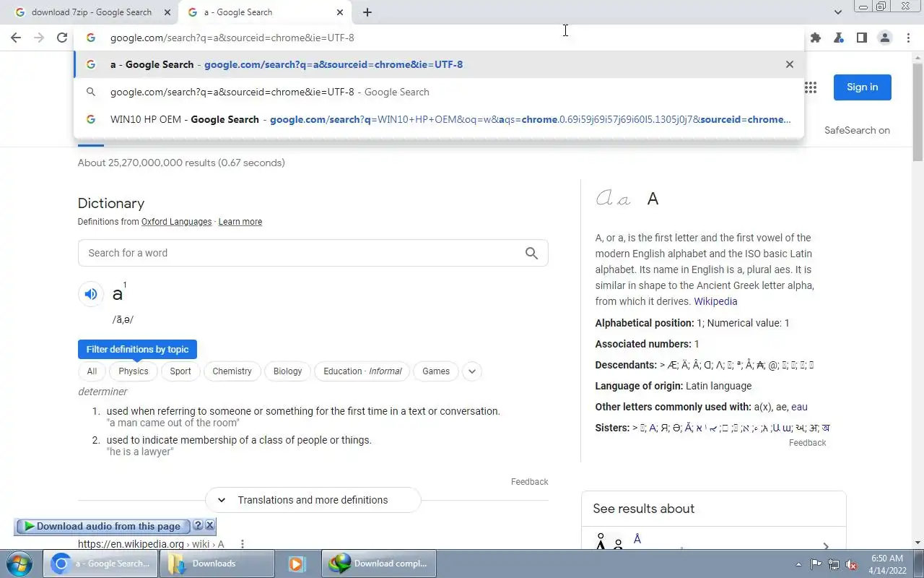The height and width of the screenshot is (578, 924).
Task: Open the tab search dropdown arrow
Action: coord(837,12)
